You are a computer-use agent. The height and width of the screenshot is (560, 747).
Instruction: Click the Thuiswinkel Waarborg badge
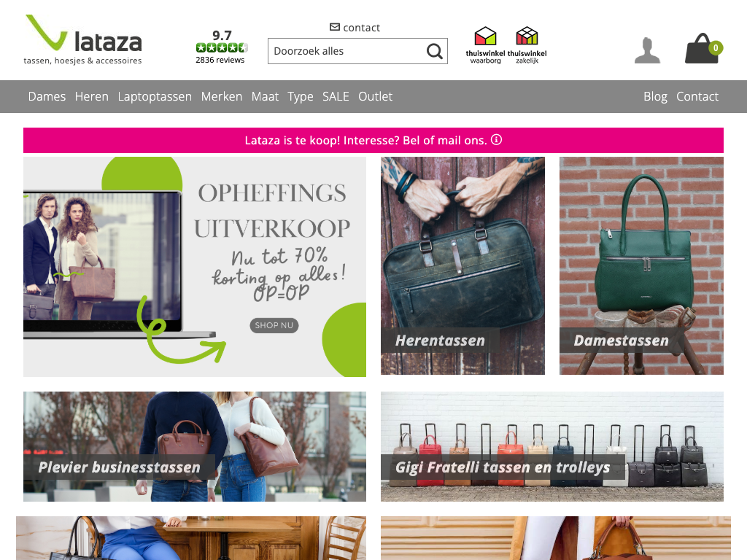click(485, 45)
